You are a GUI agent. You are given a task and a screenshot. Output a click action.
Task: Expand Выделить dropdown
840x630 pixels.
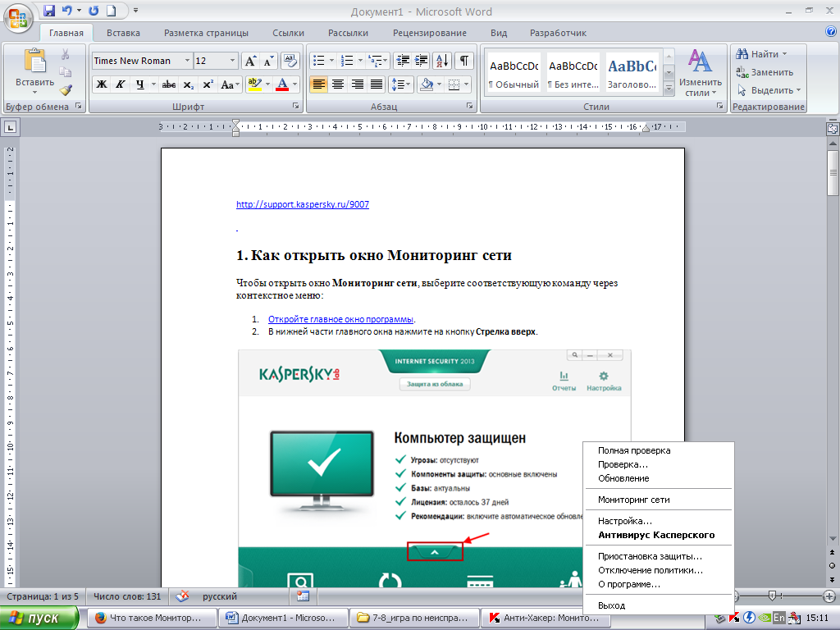click(798, 90)
